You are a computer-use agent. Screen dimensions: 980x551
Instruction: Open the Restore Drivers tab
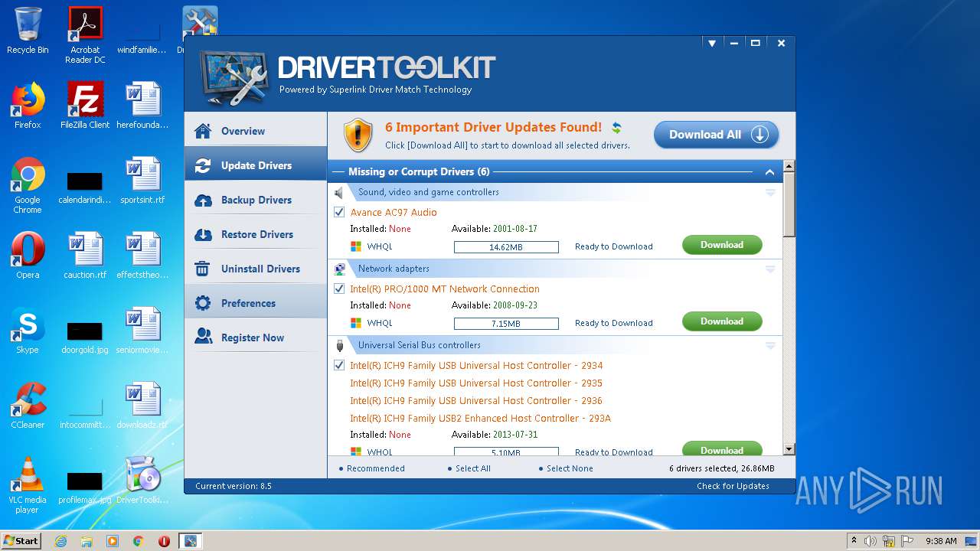point(256,234)
